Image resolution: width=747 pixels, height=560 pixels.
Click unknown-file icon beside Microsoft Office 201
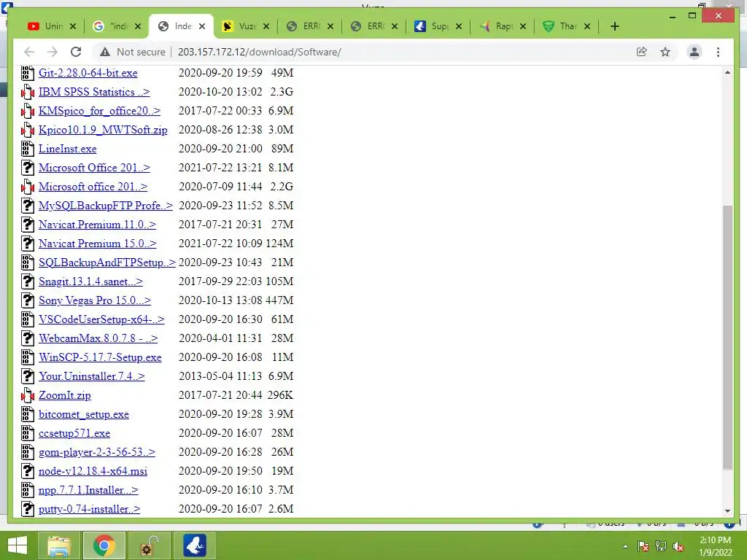(x=28, y=168)
